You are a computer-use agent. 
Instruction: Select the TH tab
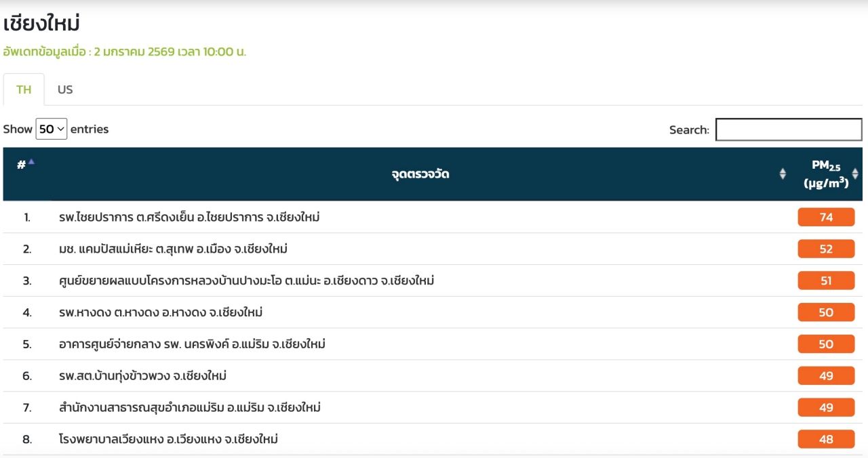click(x=24, y=89)
